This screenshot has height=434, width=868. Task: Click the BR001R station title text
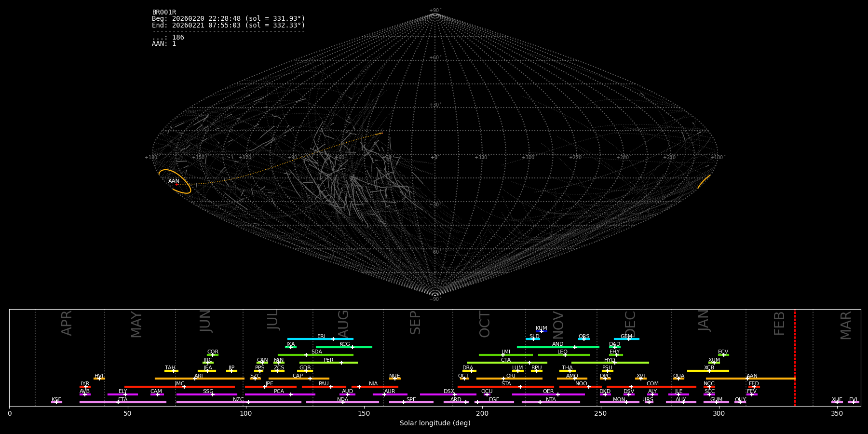[x=164, y=13]
